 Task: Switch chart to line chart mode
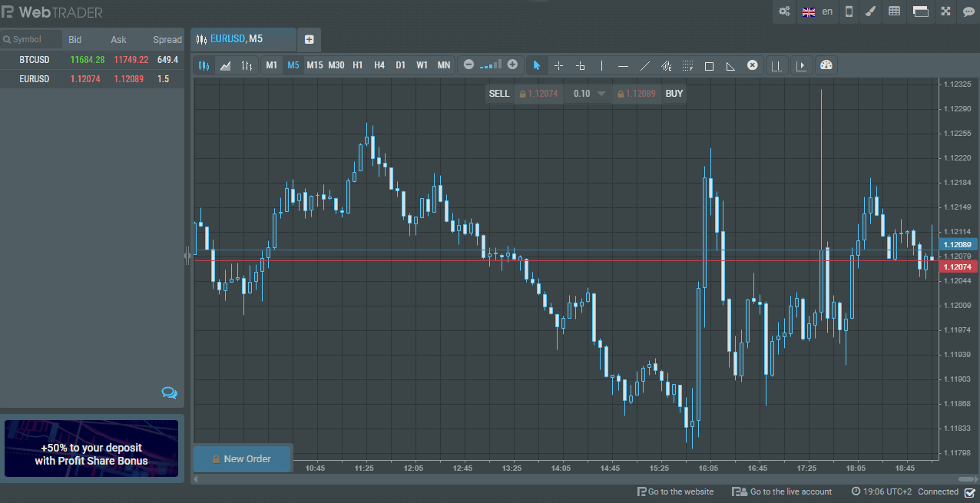225,65
